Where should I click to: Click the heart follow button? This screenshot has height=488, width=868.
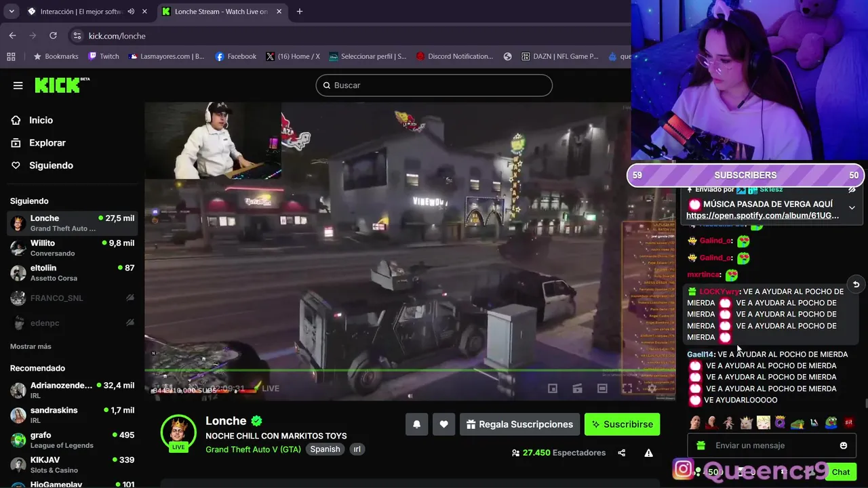(443, 424)
